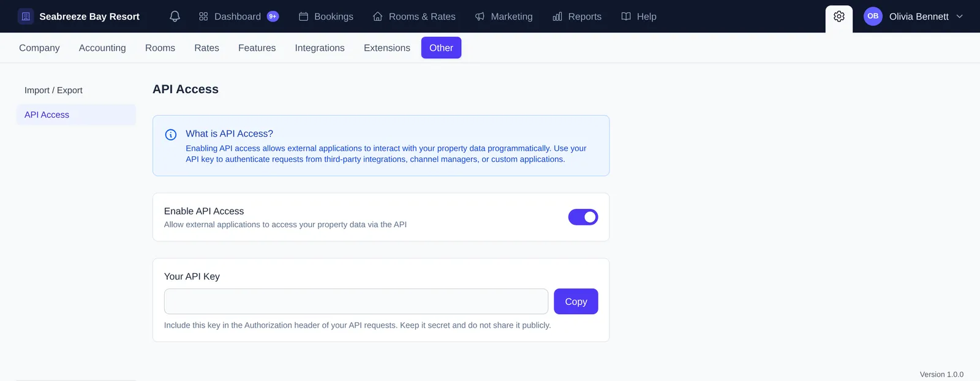Click the 'Your API Key' label

192,277
